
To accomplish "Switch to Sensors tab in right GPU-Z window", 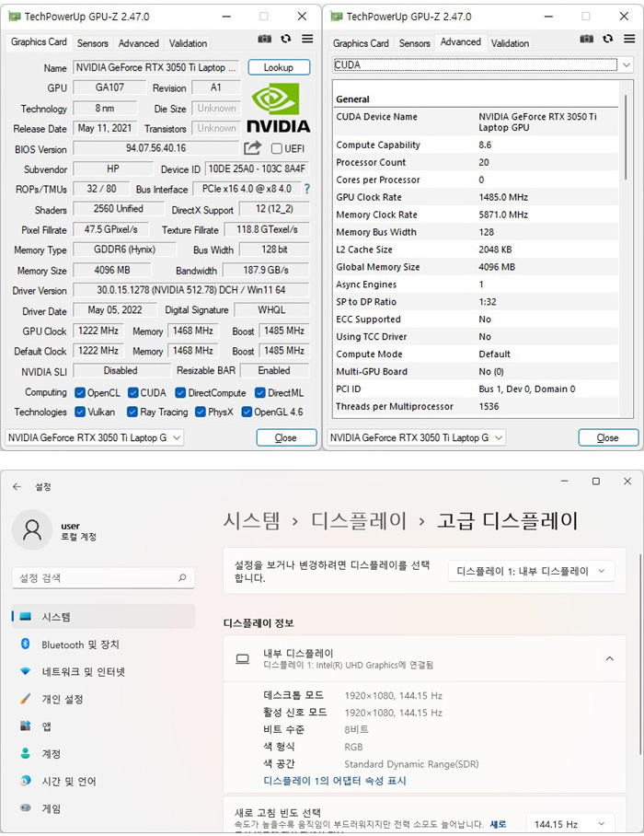I will point(414,43).
